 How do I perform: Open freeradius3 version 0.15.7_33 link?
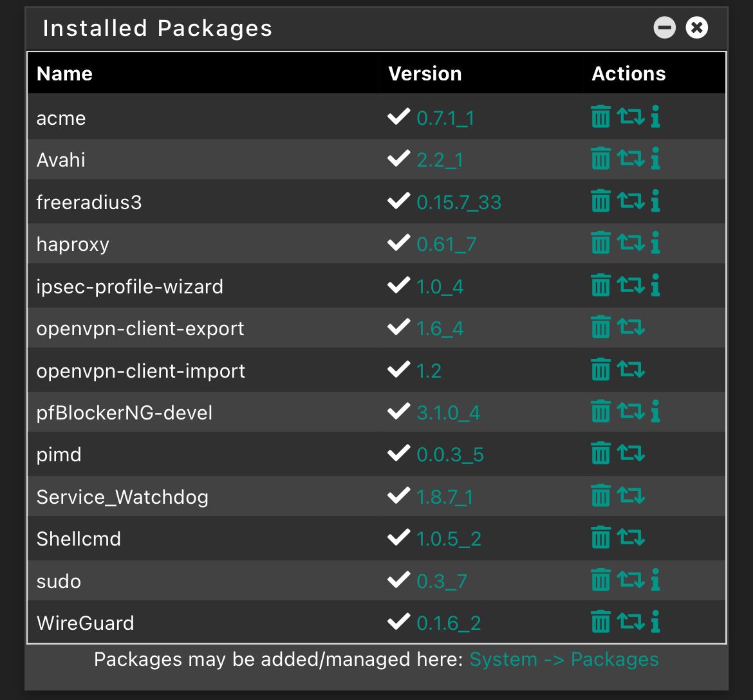click(x=459, y=202)
